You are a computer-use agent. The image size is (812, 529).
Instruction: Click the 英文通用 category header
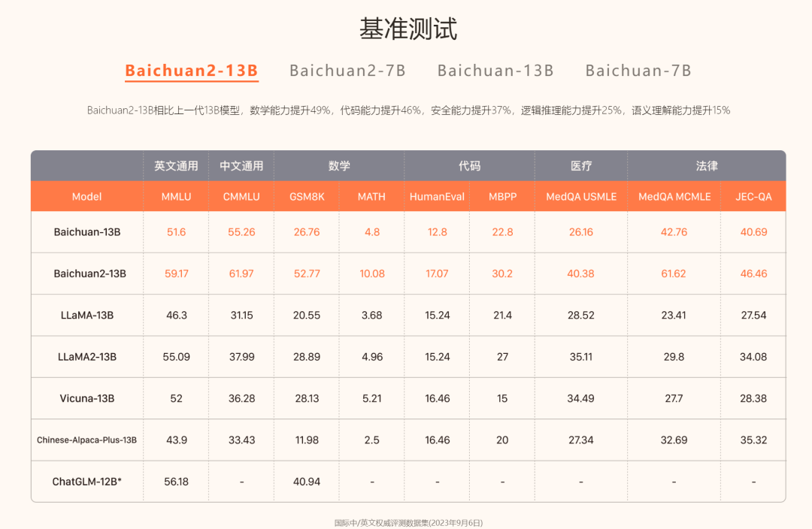tap(176, 165)
